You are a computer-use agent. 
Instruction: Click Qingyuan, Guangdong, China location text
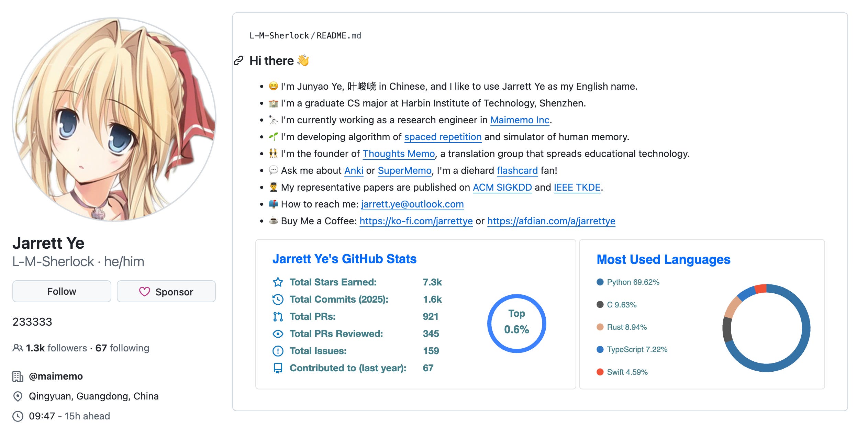(93, 396)
